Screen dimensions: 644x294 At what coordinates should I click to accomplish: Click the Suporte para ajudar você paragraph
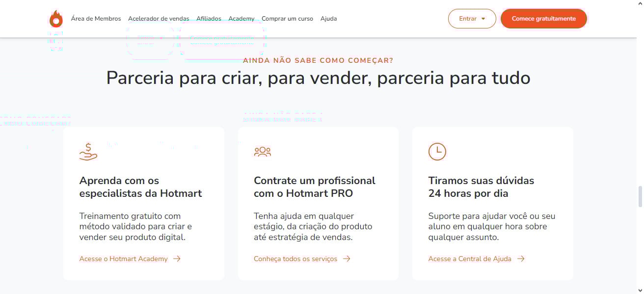point(492,227)
